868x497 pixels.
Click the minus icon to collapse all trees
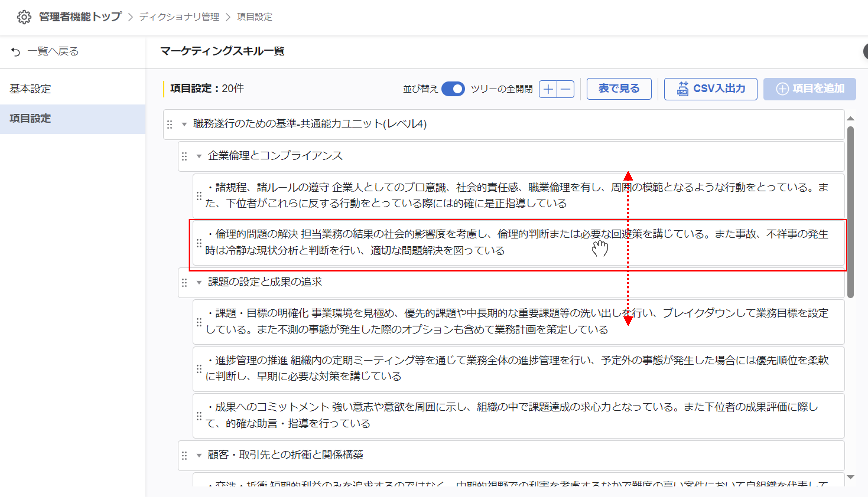[566, 89]
